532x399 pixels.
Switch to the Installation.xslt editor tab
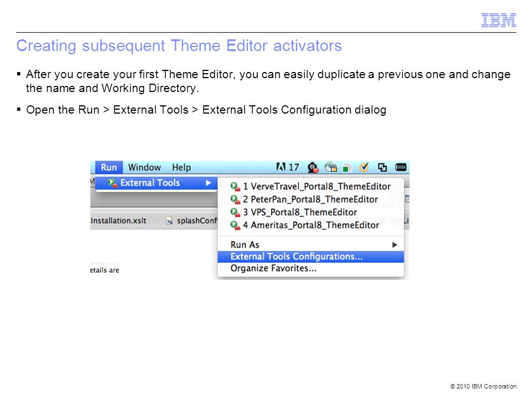coord(119,221)
